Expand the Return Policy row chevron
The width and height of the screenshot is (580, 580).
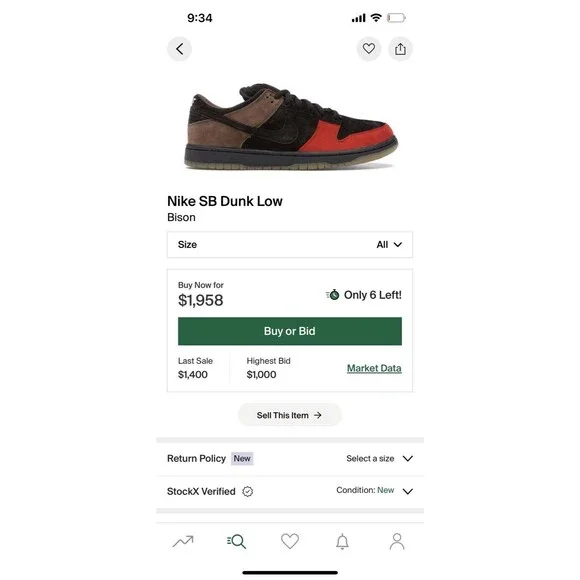[408, 459]
